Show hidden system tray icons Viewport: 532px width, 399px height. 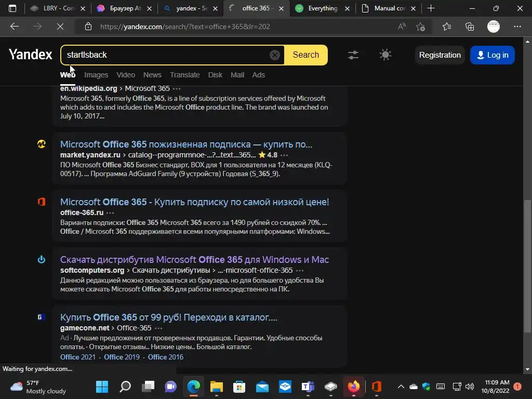[401, 387]
